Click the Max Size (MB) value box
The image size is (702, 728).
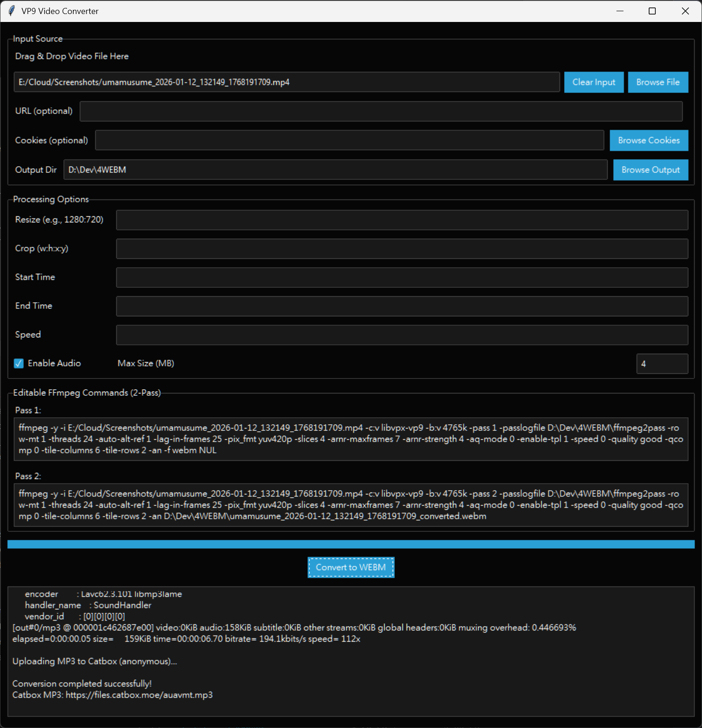pyautogui.click(x=662, y=364)
